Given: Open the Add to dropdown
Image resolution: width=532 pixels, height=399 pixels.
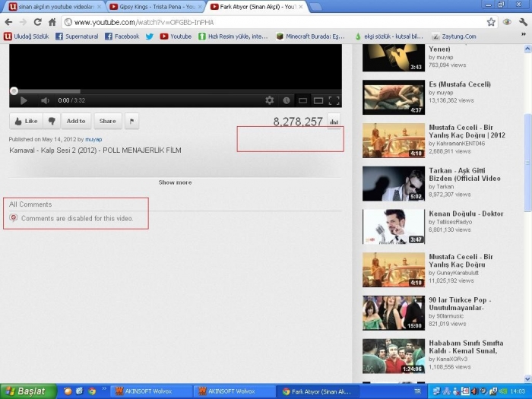Looking at the screenshot, I should (x=76, y=121).
